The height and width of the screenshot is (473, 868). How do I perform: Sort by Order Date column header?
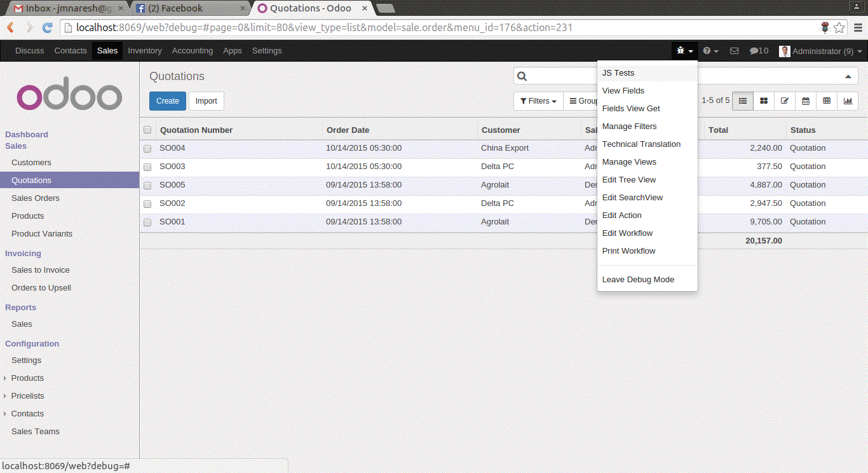[x=348, y=130]
